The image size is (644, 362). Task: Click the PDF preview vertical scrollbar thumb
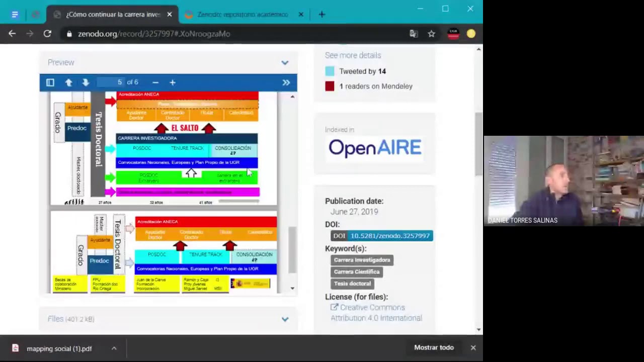pos(292,249)
